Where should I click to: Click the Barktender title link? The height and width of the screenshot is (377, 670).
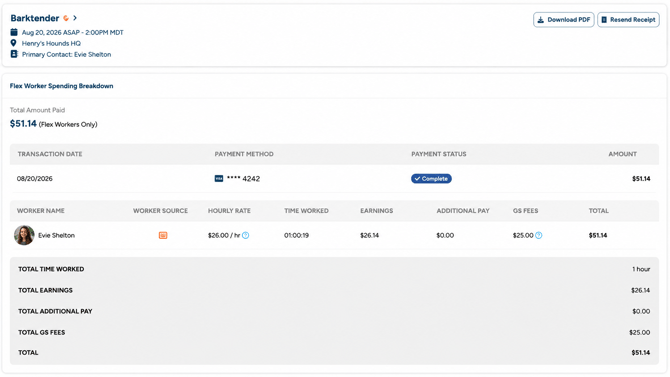(x=35, y=18)
